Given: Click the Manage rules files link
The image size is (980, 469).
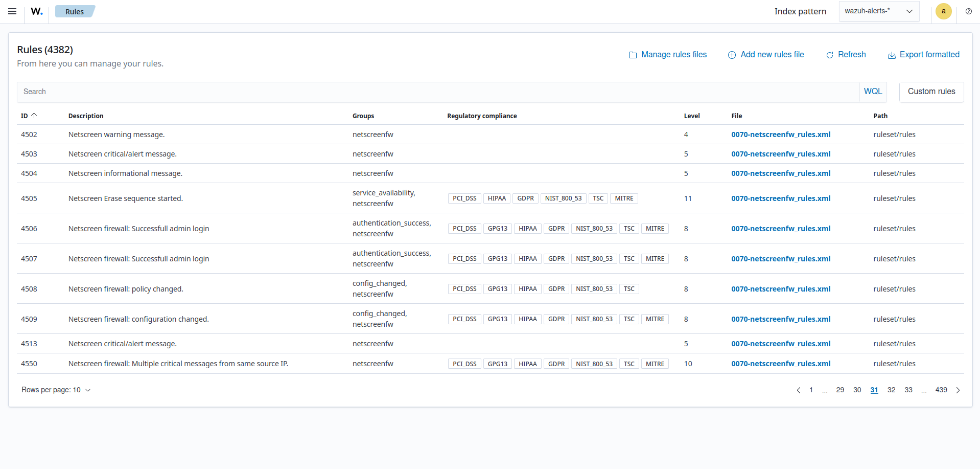Looking at the screenshot, I should 674,55.
